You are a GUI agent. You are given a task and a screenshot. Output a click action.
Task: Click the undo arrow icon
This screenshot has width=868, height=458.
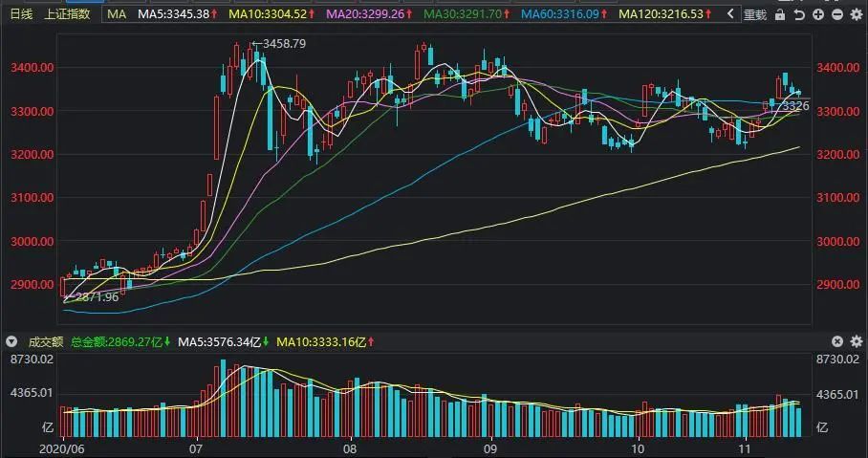[799, 14]
